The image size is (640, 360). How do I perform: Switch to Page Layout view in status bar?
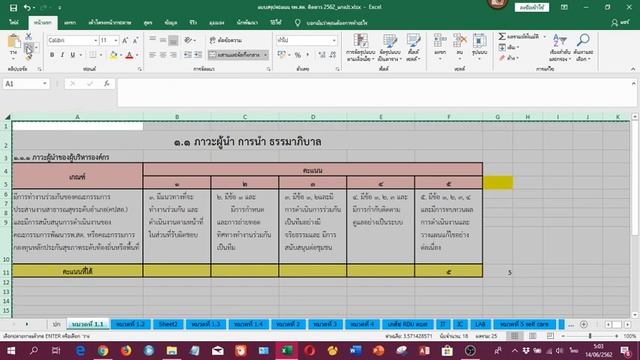click(532, 336)
